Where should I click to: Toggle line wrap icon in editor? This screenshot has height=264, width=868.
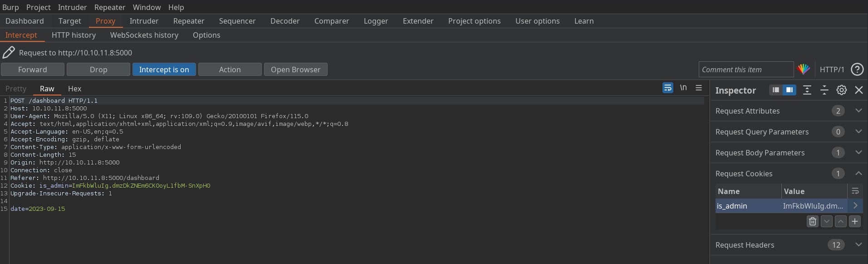tap(668, 88)
